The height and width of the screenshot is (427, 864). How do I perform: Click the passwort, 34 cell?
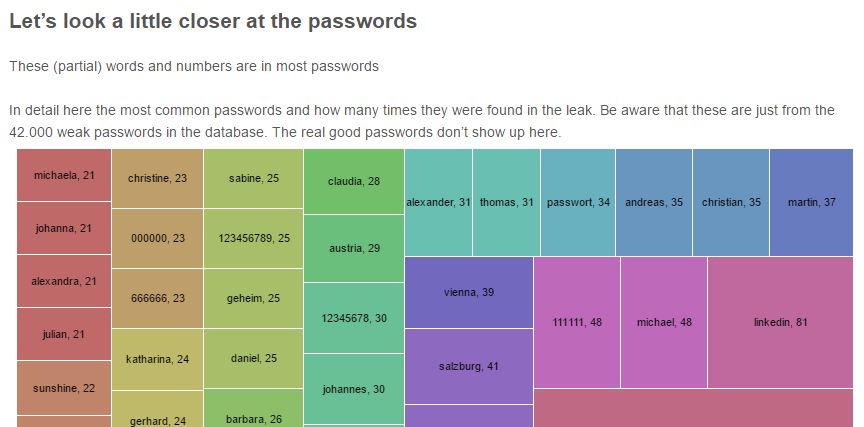click(578, 202)
